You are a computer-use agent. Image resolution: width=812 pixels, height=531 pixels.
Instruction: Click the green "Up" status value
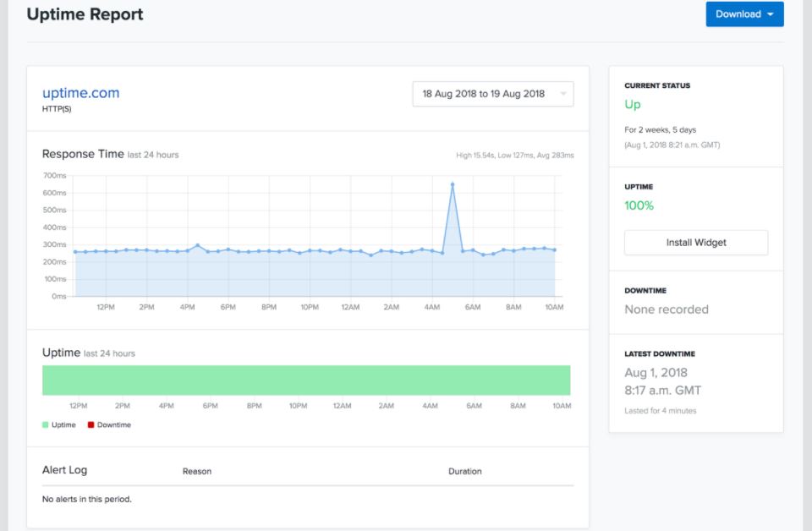click(x=633, y=105)
